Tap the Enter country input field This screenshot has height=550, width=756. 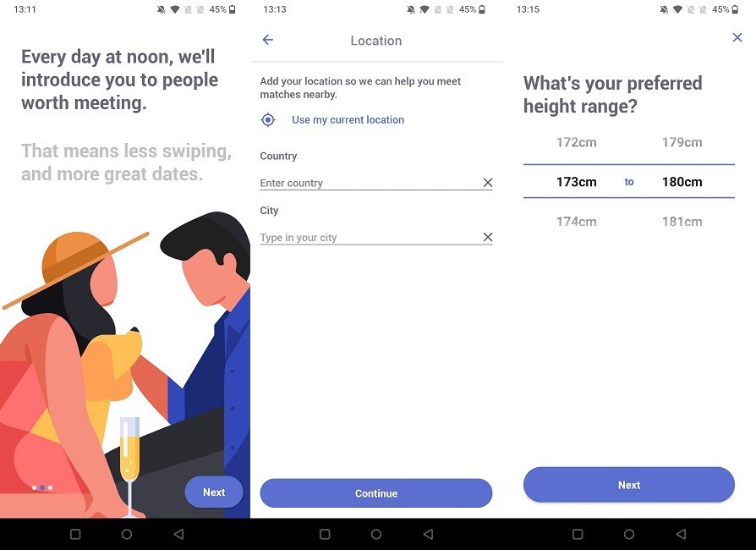click(x=364, y=182)
